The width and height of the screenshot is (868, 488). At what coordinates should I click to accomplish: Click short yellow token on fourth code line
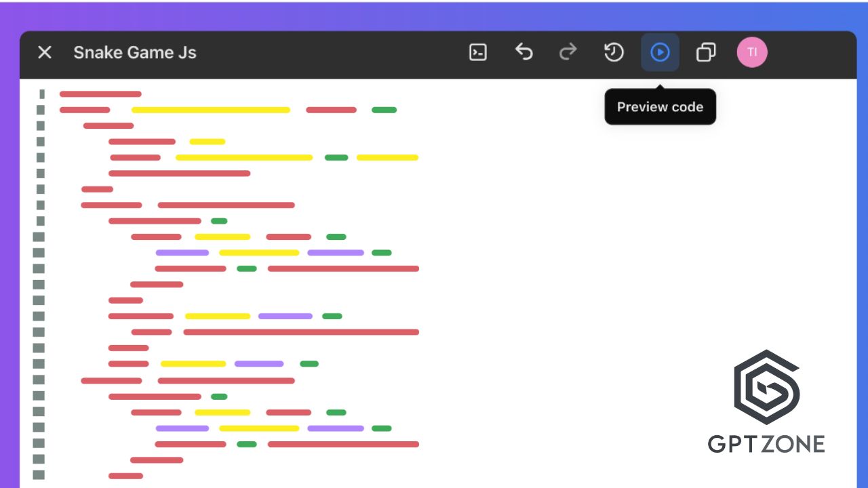click(207, 142)
